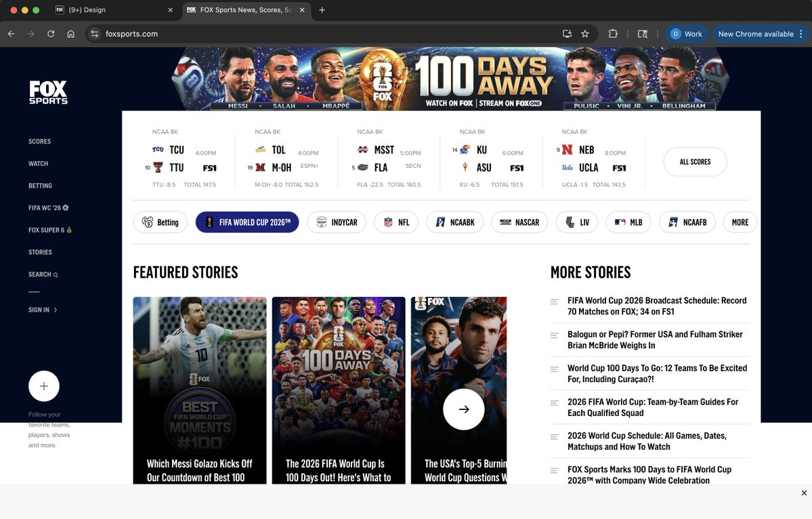This screenshot has width=812, height=519.
Task: Click the install app icon in address bar
Action: (x=567, y=34)
